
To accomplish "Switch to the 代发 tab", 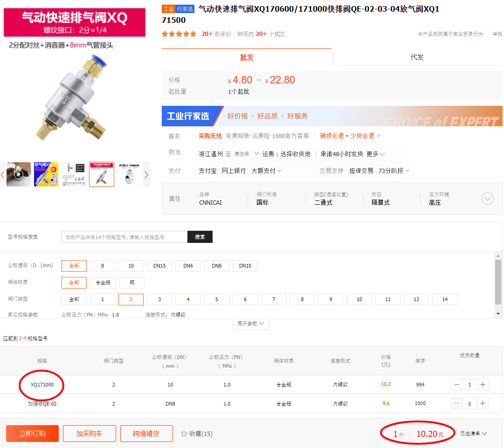I will (417, 57).
